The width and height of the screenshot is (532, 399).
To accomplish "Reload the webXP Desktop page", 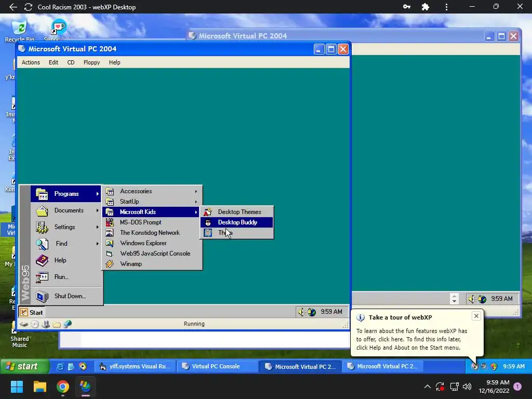I will pos(28,7).
